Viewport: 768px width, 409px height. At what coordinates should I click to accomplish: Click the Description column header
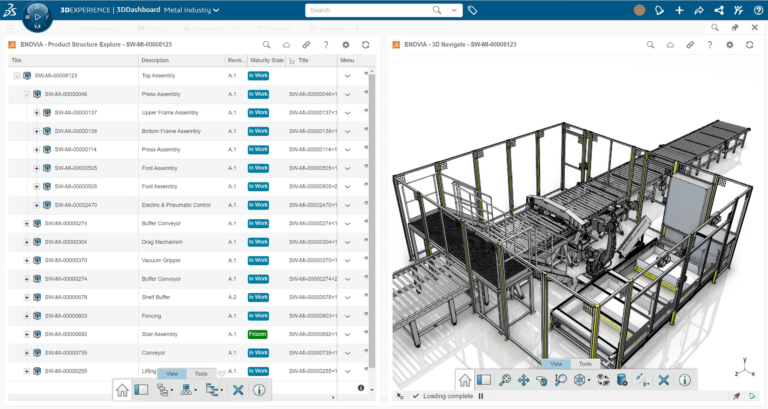[181, 60]
